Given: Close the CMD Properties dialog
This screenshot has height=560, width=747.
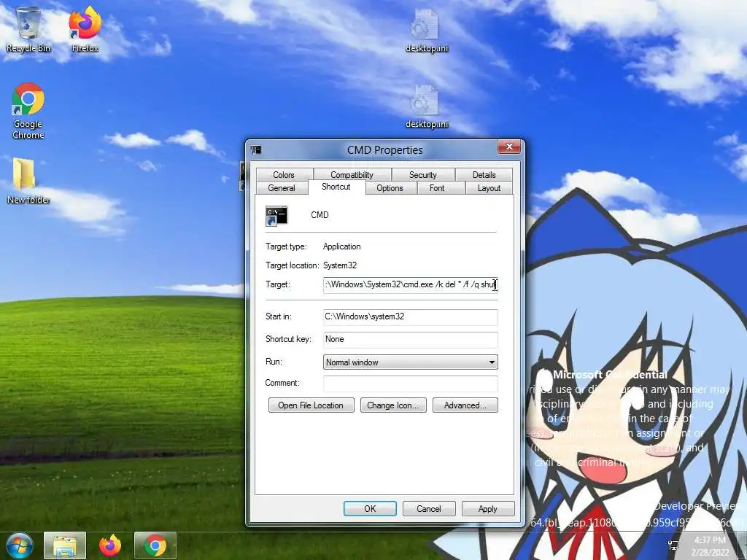Looking at the screenshot, I should (x=508, y=147).
